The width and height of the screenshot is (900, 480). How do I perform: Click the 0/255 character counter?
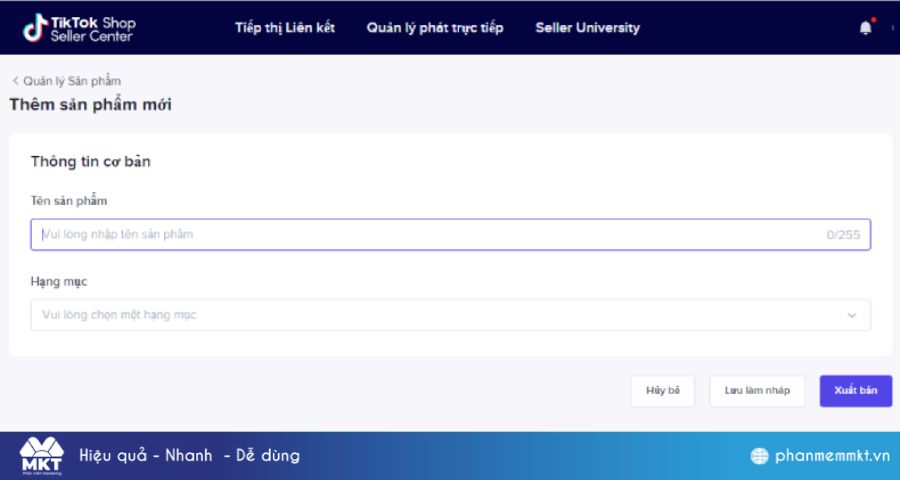[843, 234]
